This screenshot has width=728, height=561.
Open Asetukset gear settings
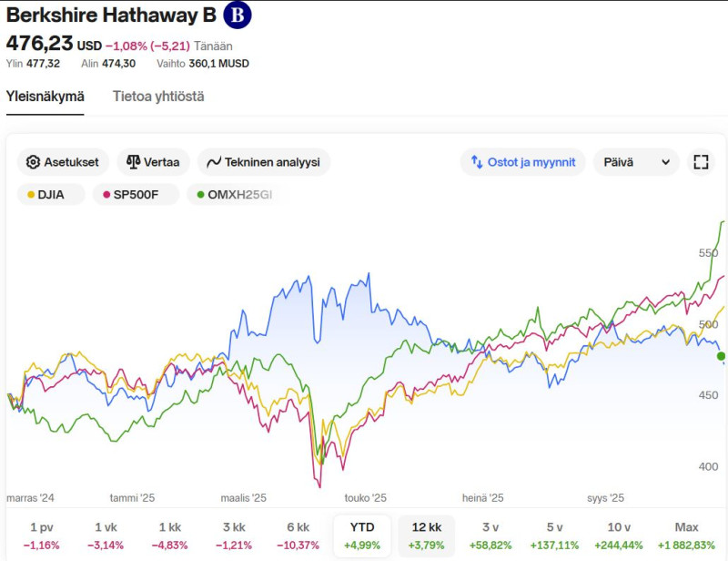coord(64,162)
